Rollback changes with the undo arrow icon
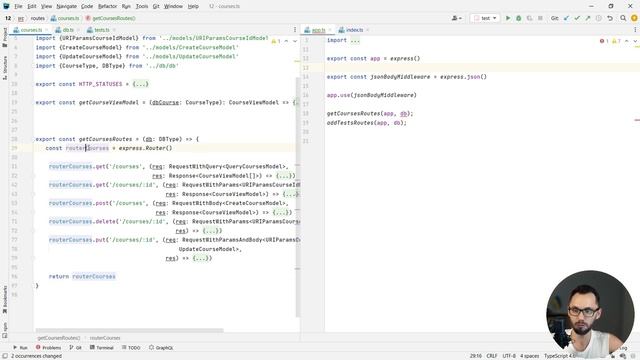Screen dimensions: 640x360 pos(609,18)
